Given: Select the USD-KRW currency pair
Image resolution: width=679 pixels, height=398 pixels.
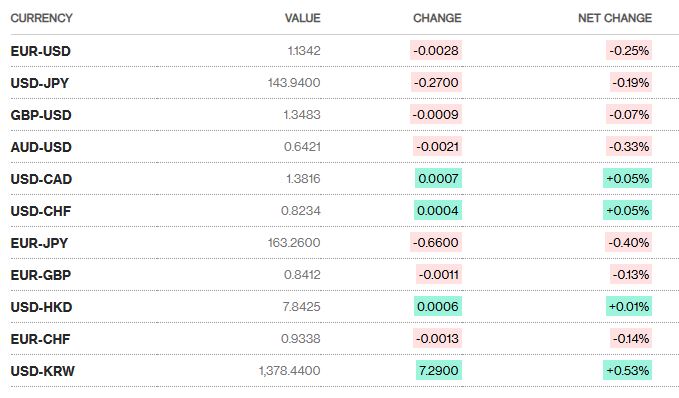Looking at the screenshot, I should [x=42, y=372].
